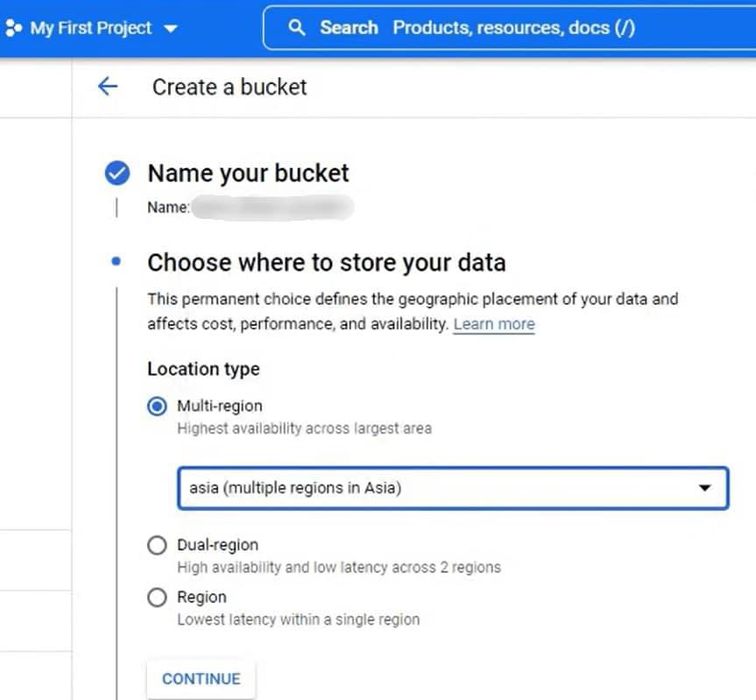The height and width of the screenshot is (700, 756).
Task: Select the Dual-region option
Action: click(x=157, y=545)
